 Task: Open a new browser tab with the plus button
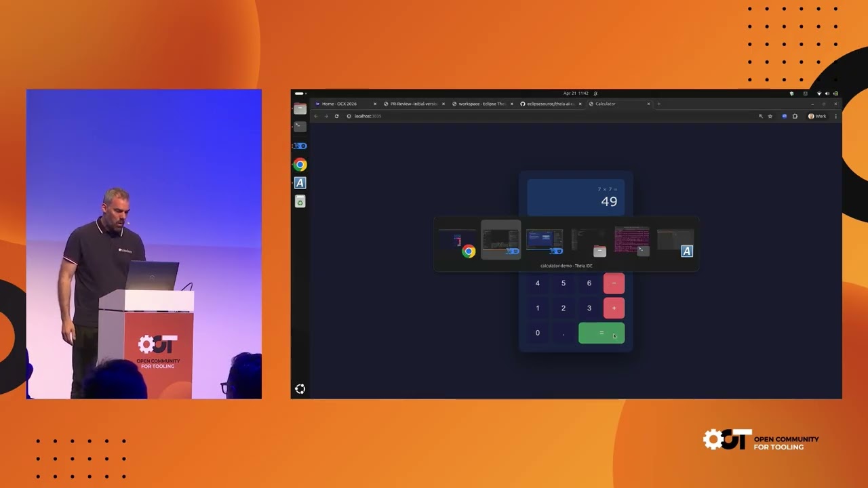[658, 104]
